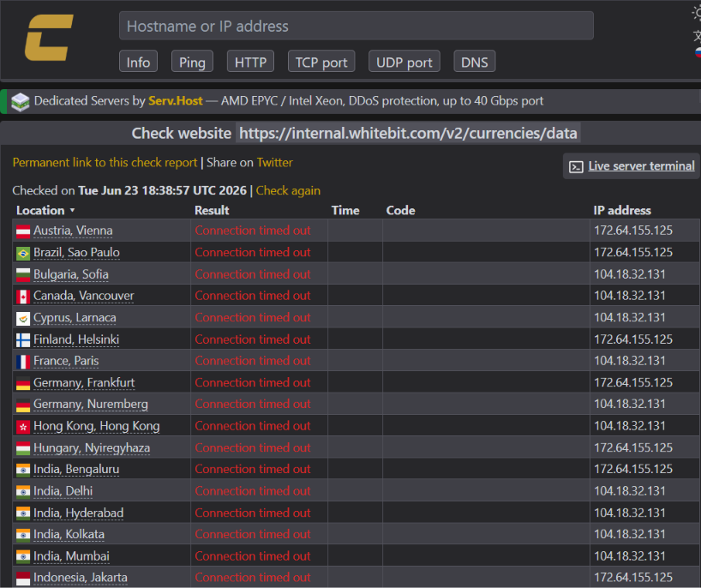
Task: Click the flag next to Germany, Frankfurt
Action: (x=23, y=383)
